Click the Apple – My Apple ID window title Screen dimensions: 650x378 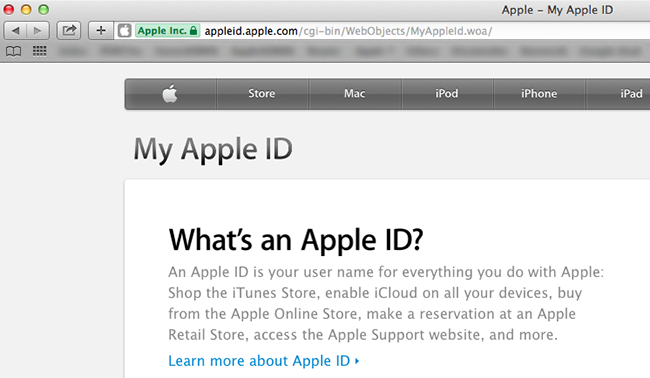click(x=557, y=10)
